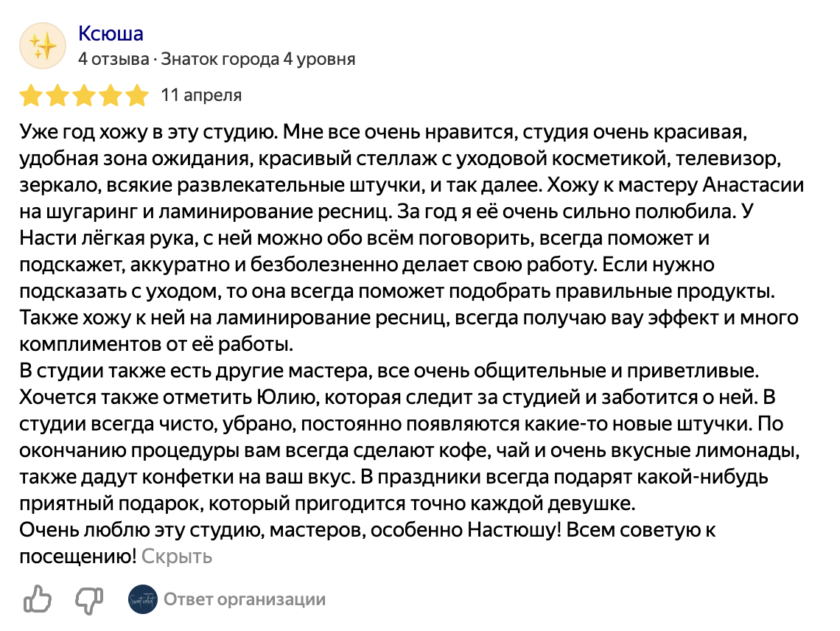Click the 11 апреля review date
Screen dimensions: 840x631
(201, 95)
